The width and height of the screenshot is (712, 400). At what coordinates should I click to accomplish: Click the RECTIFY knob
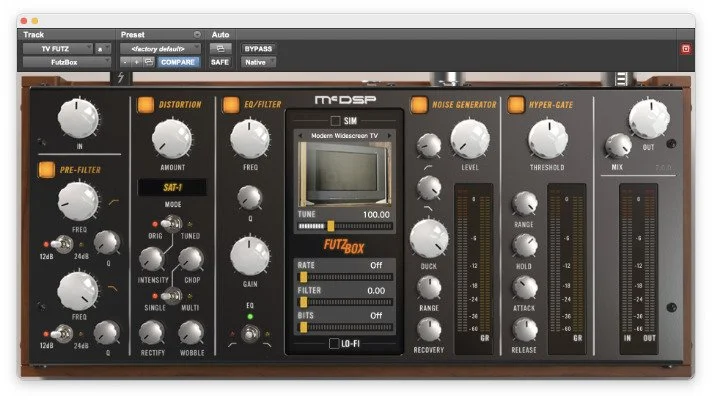[x=152, y=332]
